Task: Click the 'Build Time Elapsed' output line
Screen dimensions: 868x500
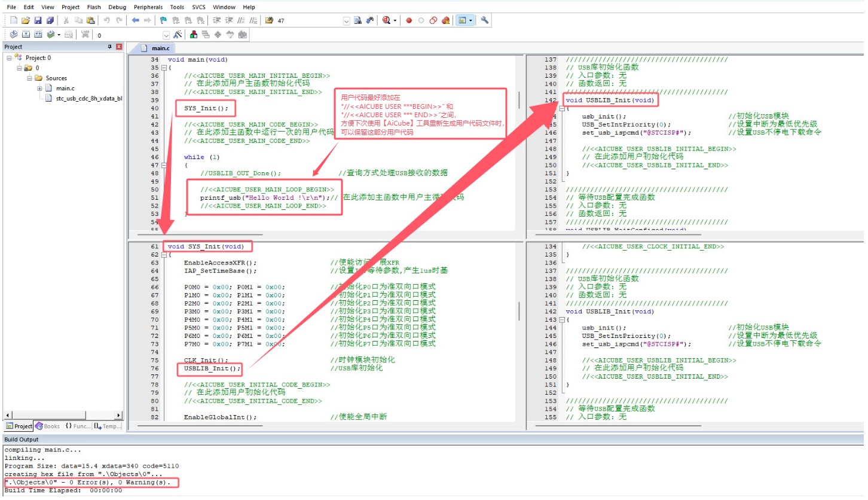Action: [x=63, y=490]
